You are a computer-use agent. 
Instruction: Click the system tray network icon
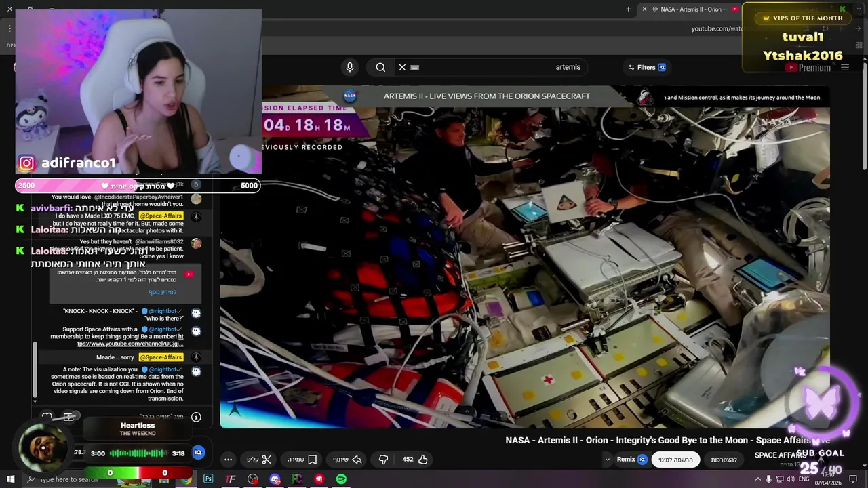click(x=779, y=479)
